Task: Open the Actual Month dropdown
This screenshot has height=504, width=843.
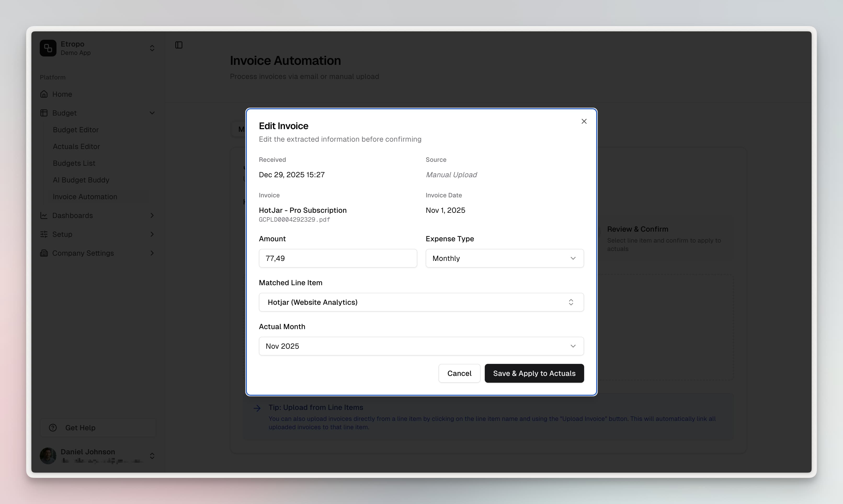Action: click(421, 346)
